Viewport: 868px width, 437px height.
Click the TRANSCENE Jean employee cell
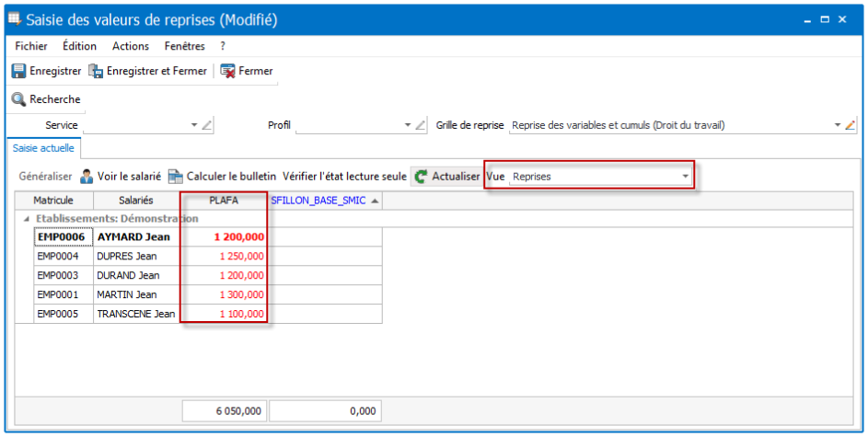(x=137, y=314)
